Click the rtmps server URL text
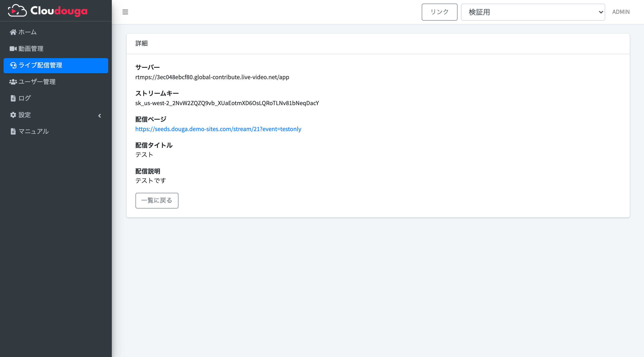 coord(212,77)
